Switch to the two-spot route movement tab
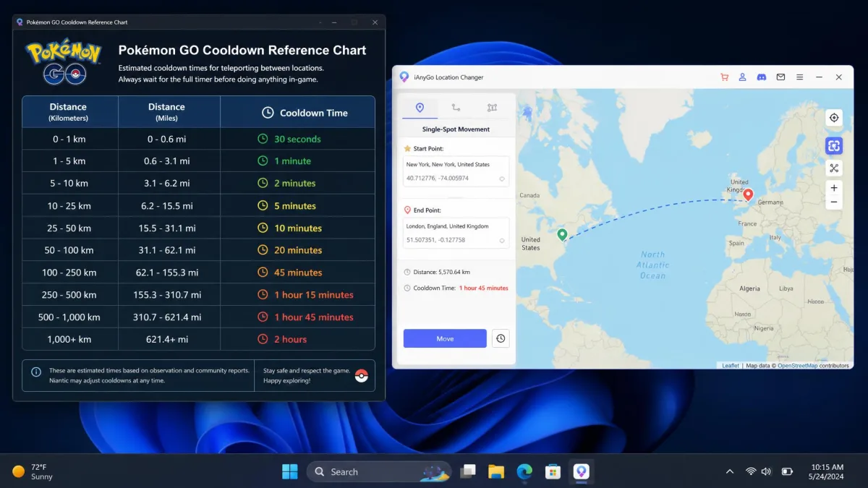 pyautogui.click(x=456, y=107)
